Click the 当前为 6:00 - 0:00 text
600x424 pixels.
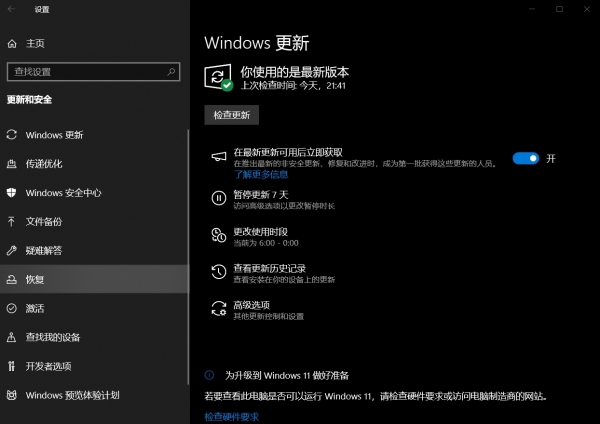pos(266,243)
